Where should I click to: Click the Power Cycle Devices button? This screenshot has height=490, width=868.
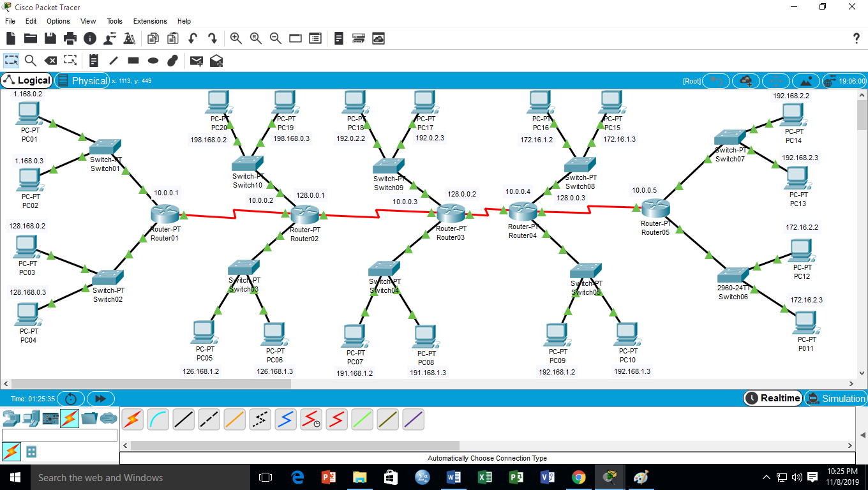coord(71,399)
